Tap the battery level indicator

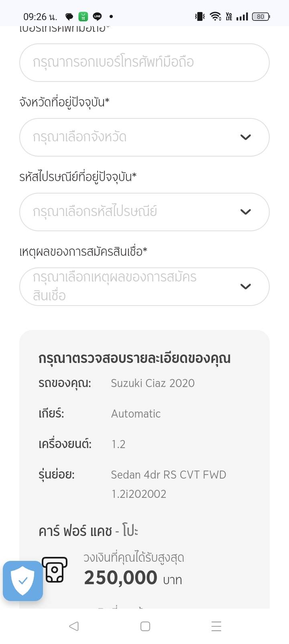261,16
